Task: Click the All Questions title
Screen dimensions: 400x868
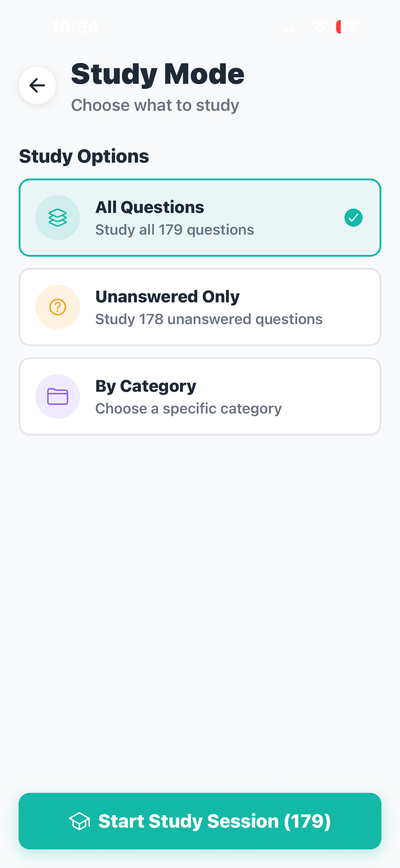Action: (149, 207)
